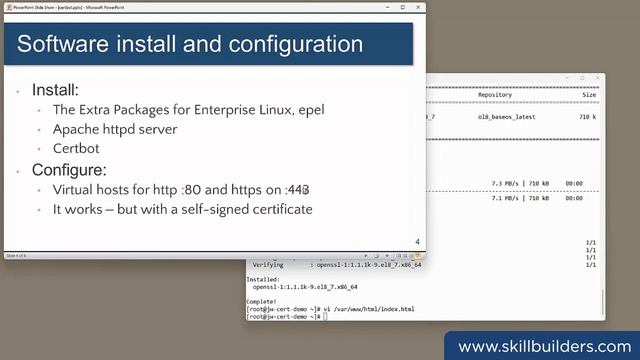Minimize the terminal window
The image size is (640, 360).
coord(567,78)
